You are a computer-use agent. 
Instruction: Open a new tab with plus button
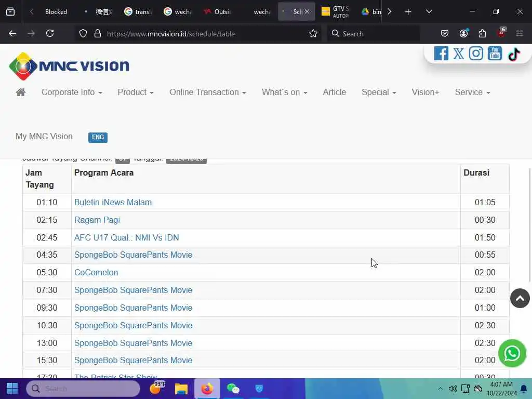pos(408,12)
